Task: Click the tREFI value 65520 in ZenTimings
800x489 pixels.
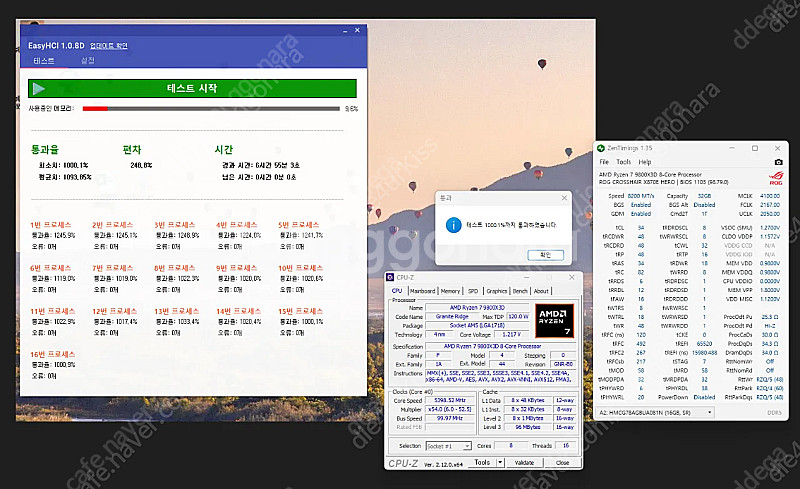Action: pos(704,344)
